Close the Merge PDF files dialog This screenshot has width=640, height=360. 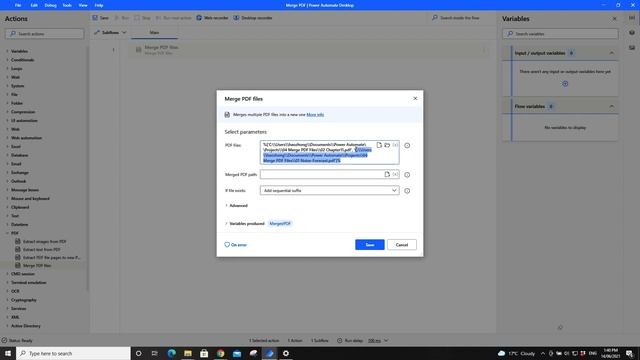(415, 98)
